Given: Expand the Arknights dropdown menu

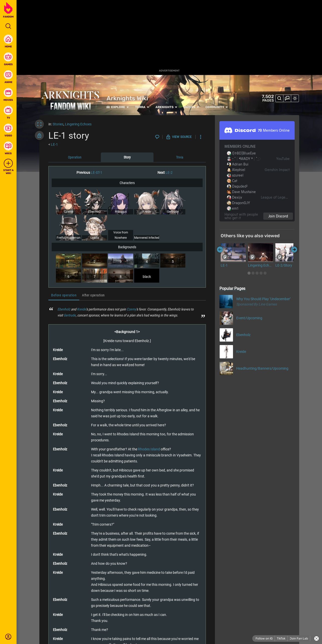Looking at the screenshot, I should pos(166,107).
